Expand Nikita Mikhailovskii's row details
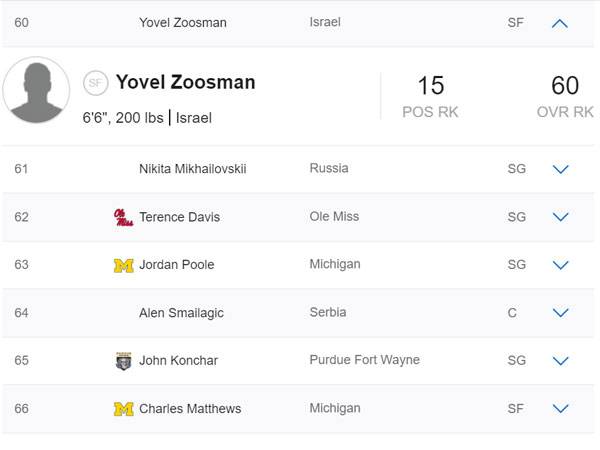The width and height of the screenshot is (600, 450). pyautogui.click(x=560, y=169)
